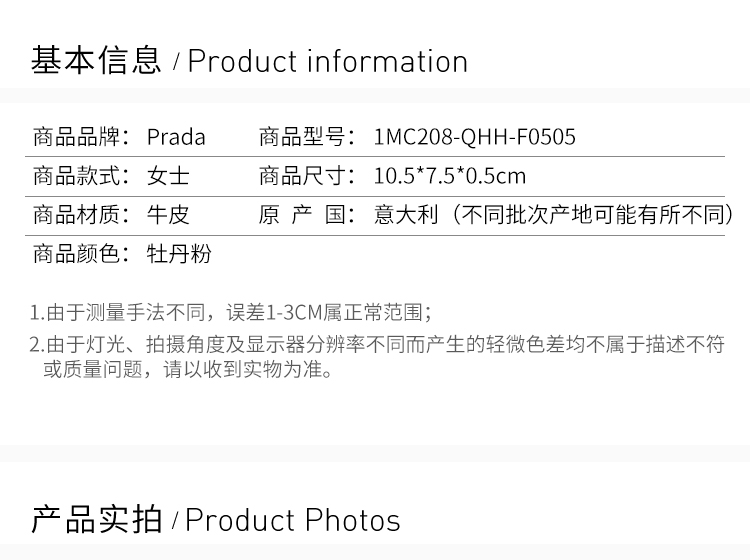The height and width of the screenshot is (560, 750).
Task: Click the 原产国 label
Action: click(x=307, y=215)
